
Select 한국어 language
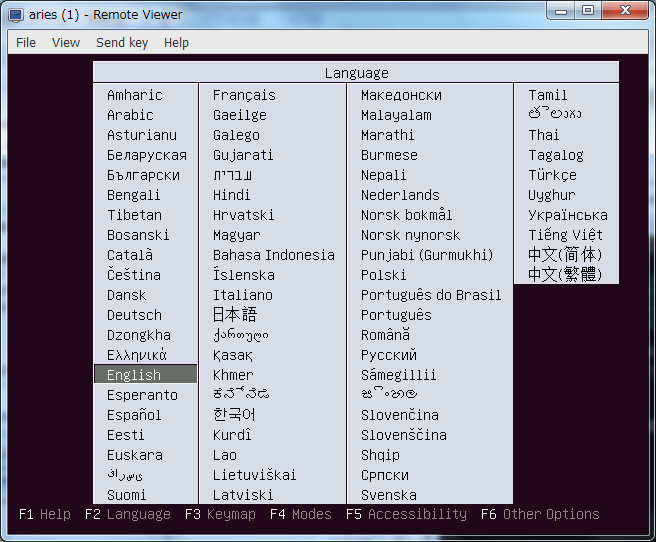tap(234, 414)
